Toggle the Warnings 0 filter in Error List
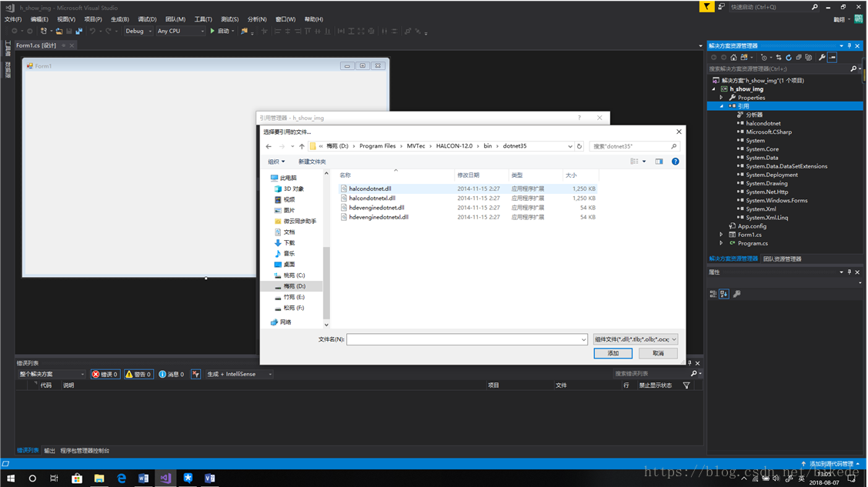 (x=139, y=374)
